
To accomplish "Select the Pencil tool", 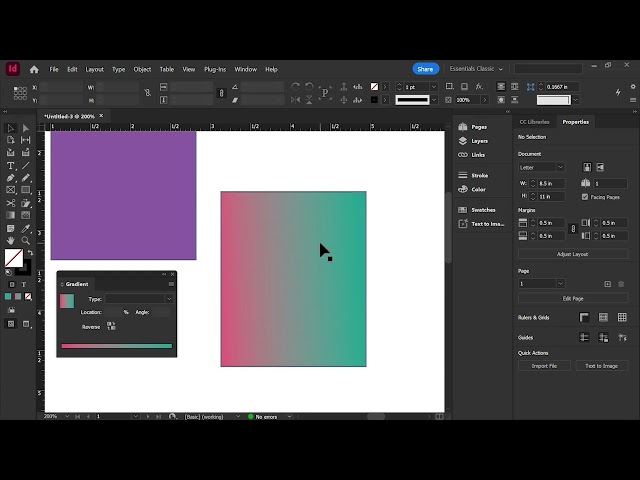I will point(26,178).
